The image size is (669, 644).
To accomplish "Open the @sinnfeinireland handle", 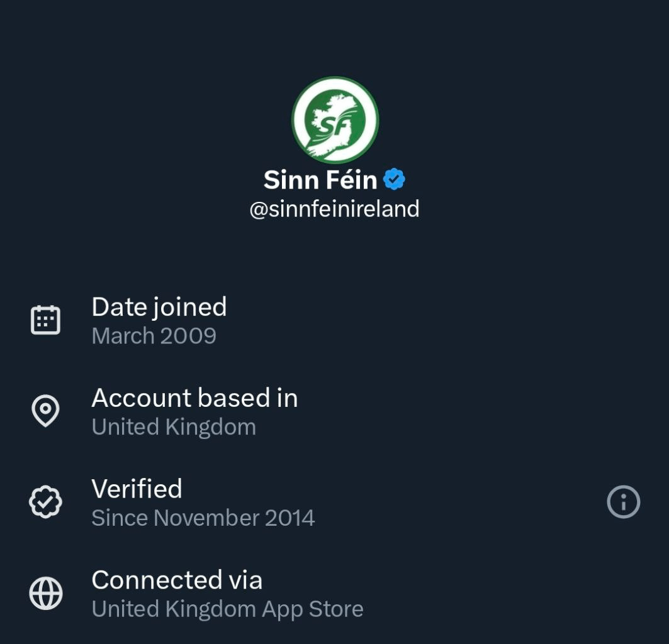I will pos(334,209).
